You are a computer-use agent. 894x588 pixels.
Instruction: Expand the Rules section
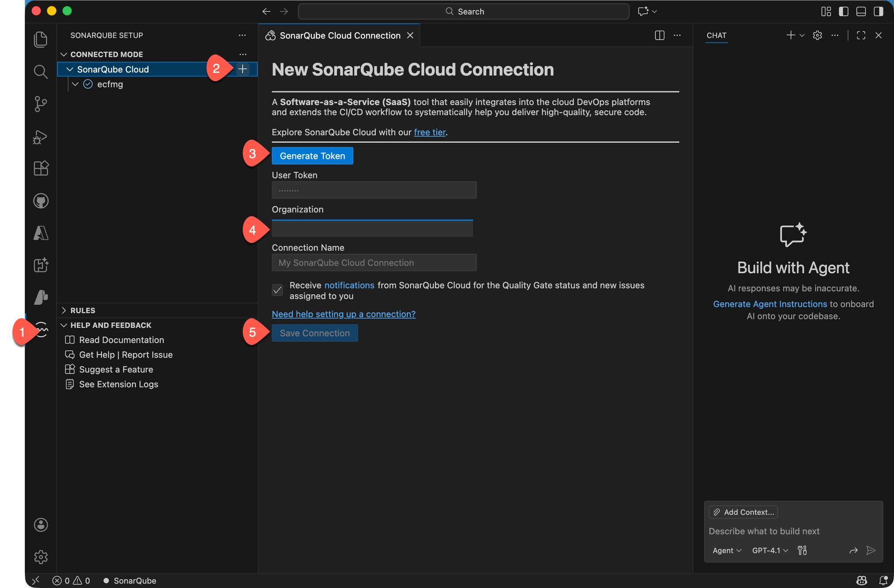(64, 310)
